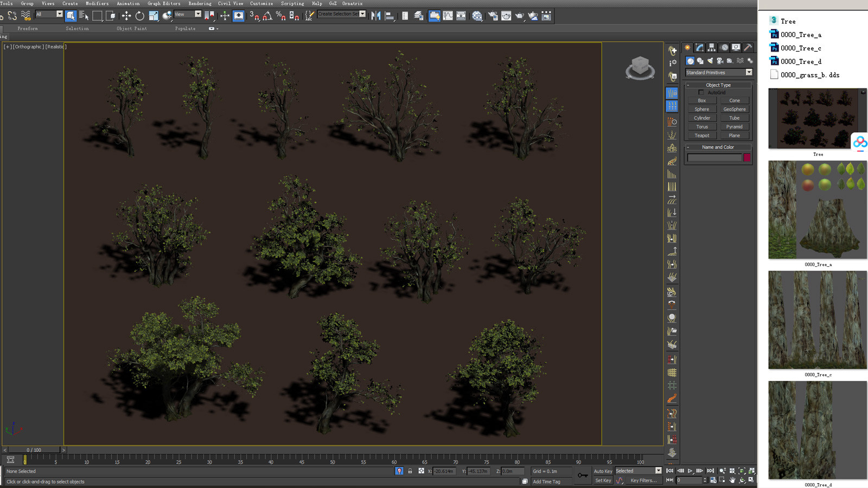868x488 pixels.
Task: Select the Sphere primitive creation button
Action: pyautogui.click(x=701, y=109)
